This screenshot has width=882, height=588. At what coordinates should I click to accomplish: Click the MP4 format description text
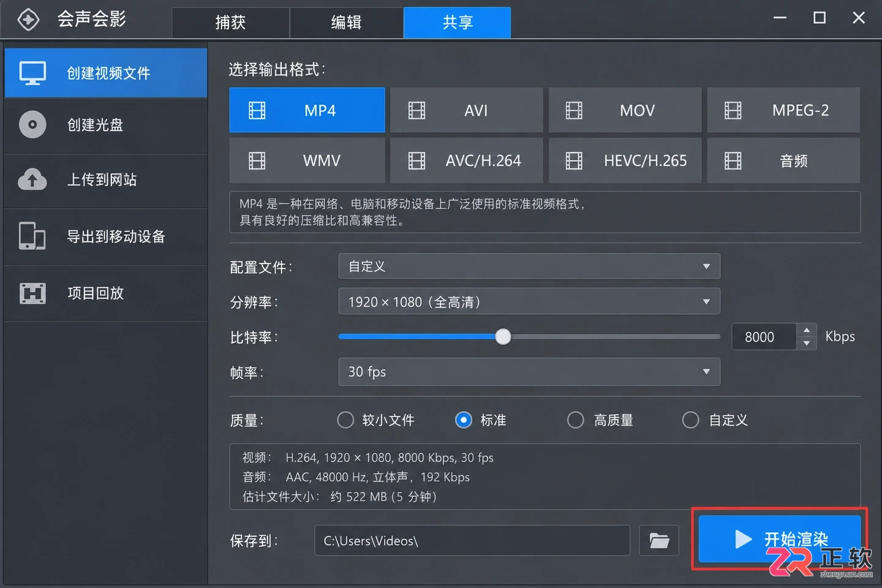(412, 212)
